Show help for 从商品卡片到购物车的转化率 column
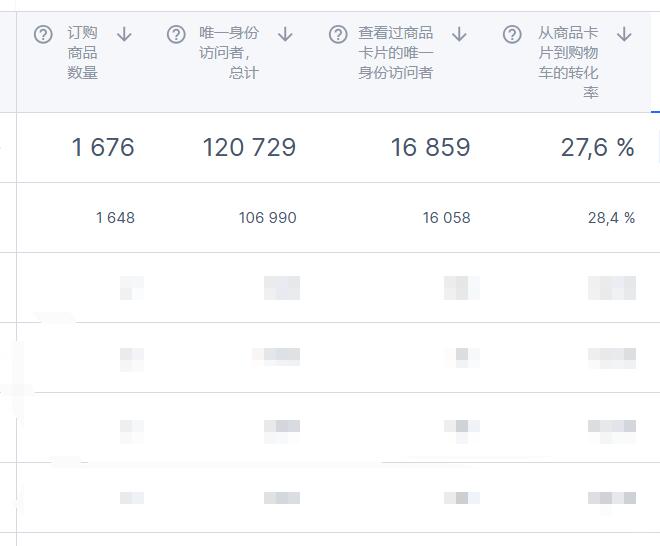 tap(512, 35)
